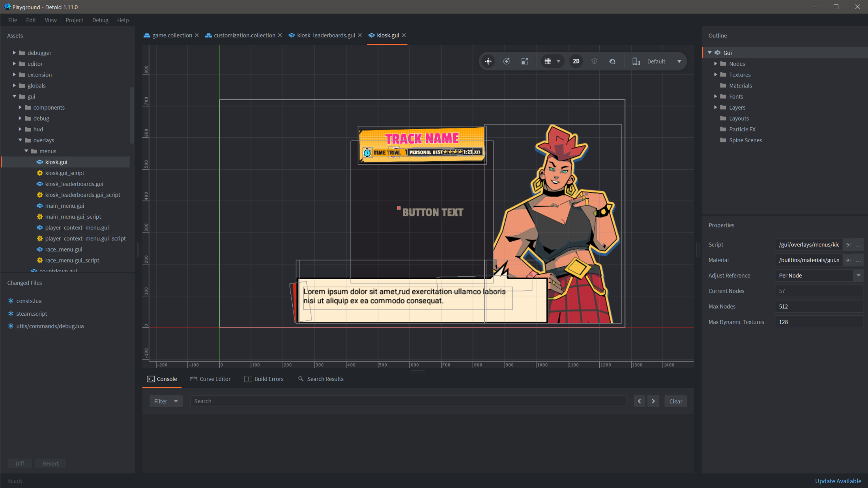Switch the camera to 2D mode
This screenshot has height=488, width=868.
pos(576,61)
